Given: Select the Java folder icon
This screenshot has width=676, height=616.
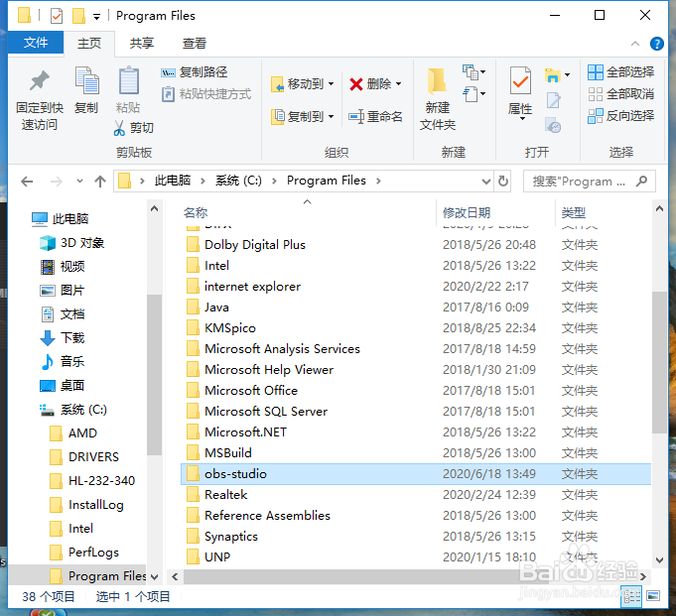Looking at the screenshot, I should 194,308.
